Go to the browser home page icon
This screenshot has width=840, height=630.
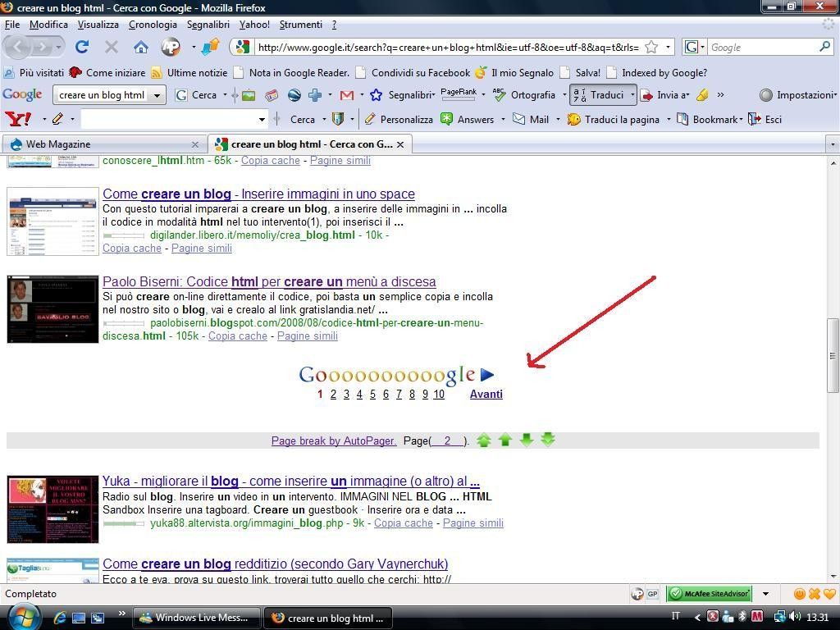pos(141,48)
